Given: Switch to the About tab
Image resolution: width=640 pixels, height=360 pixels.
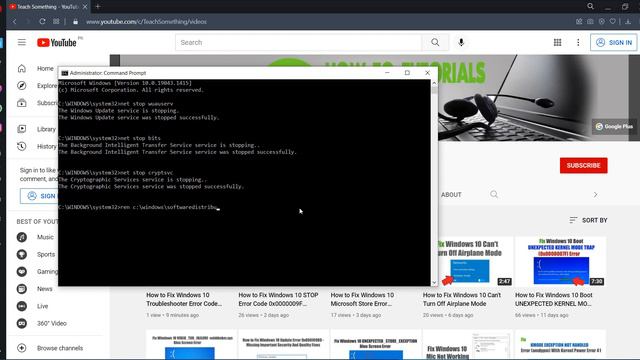Looking at the screenshot, I should [451, 195].
